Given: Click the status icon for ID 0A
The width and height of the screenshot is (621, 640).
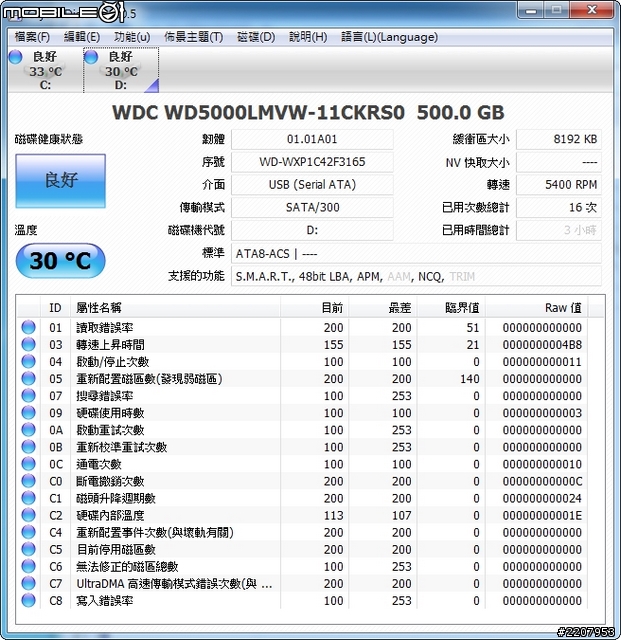Looking at the screenshot, I should (x=29, y=430).
